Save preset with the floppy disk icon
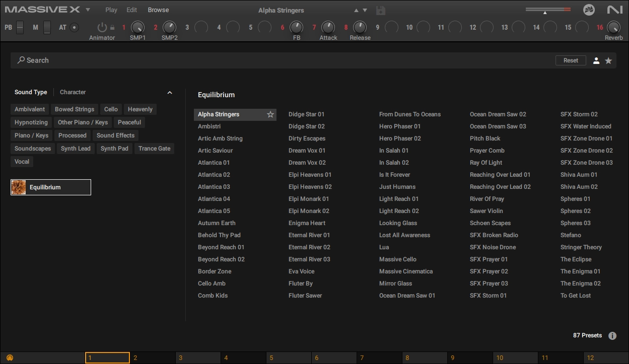This screenshot has width=629, height=364. pyautogui.click(x=381, y=10)
